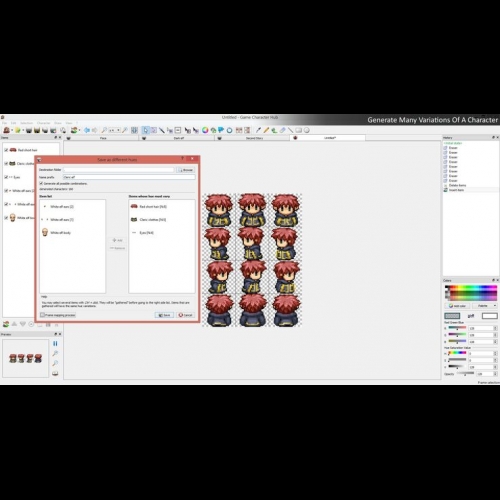Click the Name prefix input field
The width and height of the screenshot is (500, 500).
click(x=129, y=177)
